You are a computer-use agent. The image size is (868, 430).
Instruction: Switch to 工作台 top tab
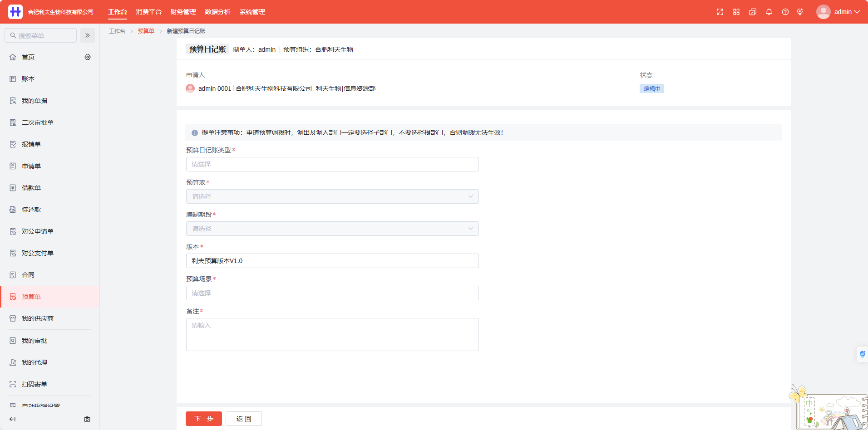118,12
